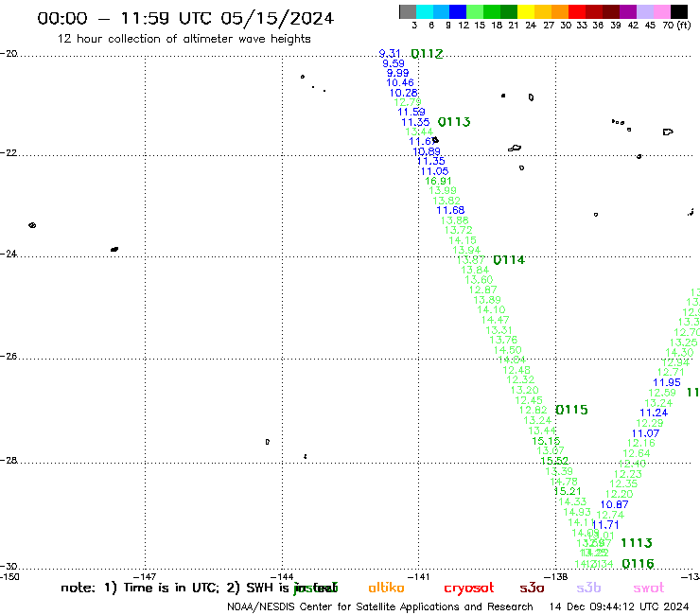Image resolution: width=700 pixels, height=615 pixels.
Task: Click the longitude label -141
Action: click(418, 577)
